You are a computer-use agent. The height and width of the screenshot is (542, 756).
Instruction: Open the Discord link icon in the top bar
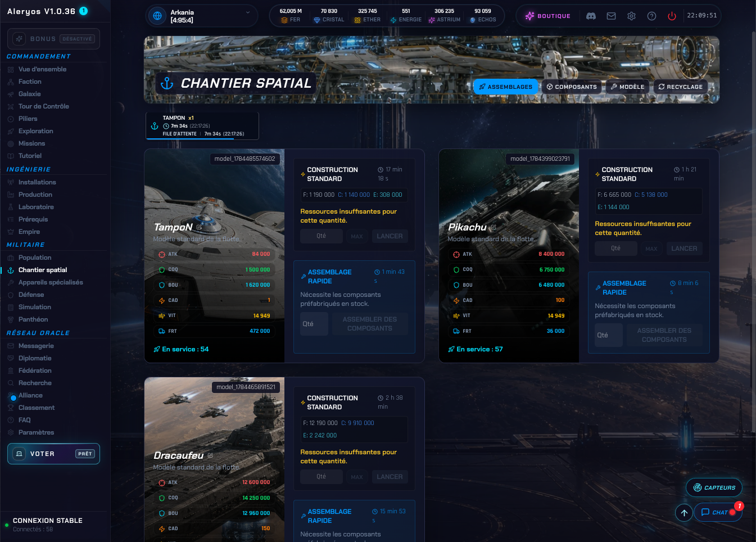point(591,16)
